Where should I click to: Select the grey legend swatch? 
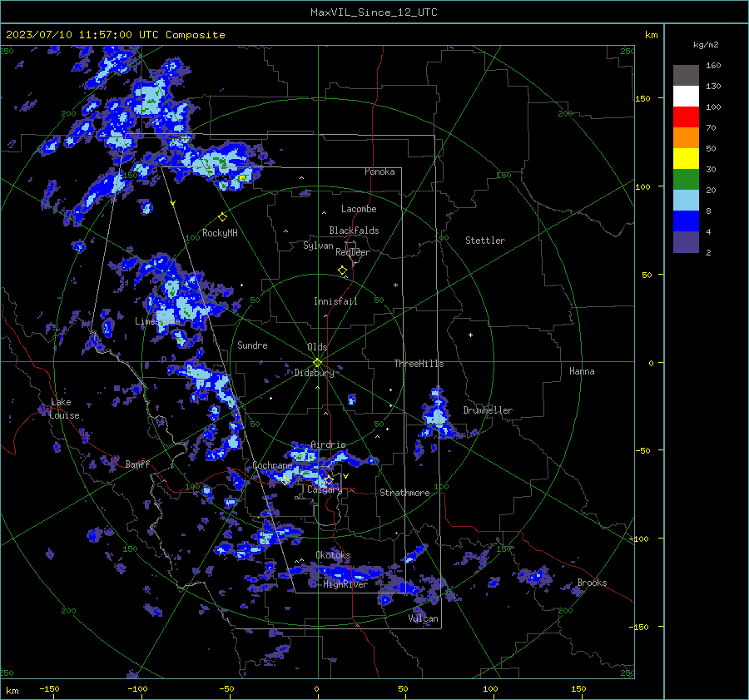pos(686,76)
